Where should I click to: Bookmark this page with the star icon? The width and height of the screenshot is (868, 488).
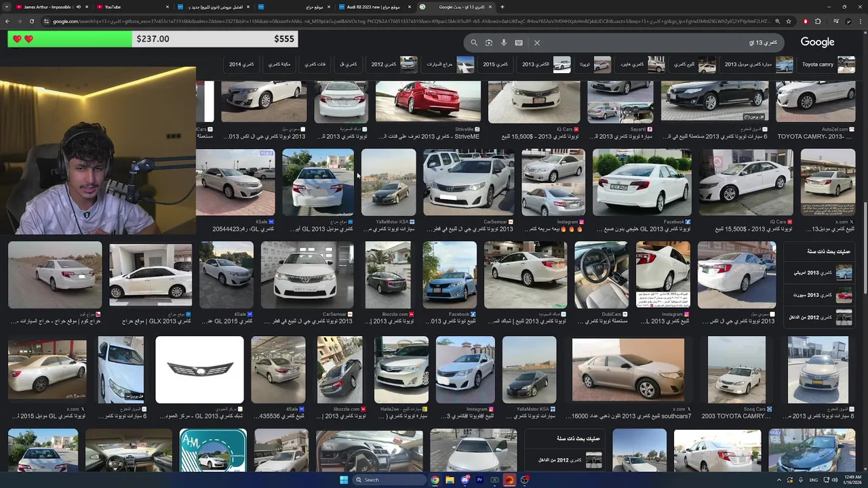[x=789, y=21]
